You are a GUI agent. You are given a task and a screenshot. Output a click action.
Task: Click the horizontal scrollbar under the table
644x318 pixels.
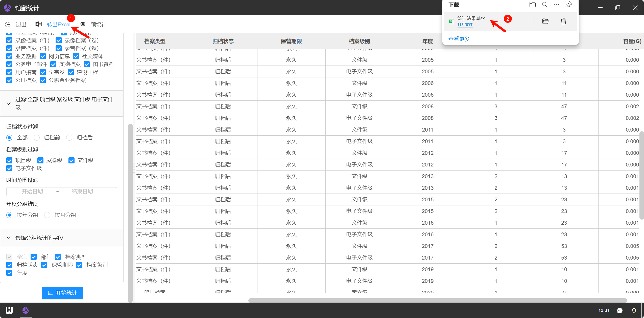pyautogui.click(x=437, y=300)
